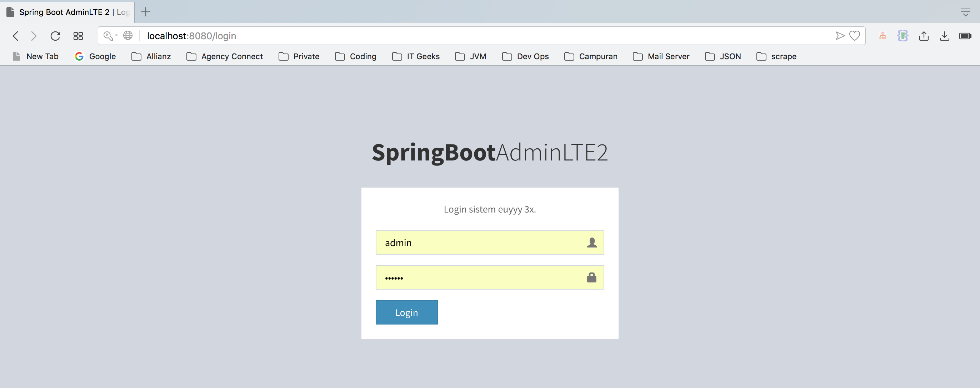The width and height of the screenshot is (980, 388).
Task: Open the Google bookmark
Action: (x=95, y=56)
